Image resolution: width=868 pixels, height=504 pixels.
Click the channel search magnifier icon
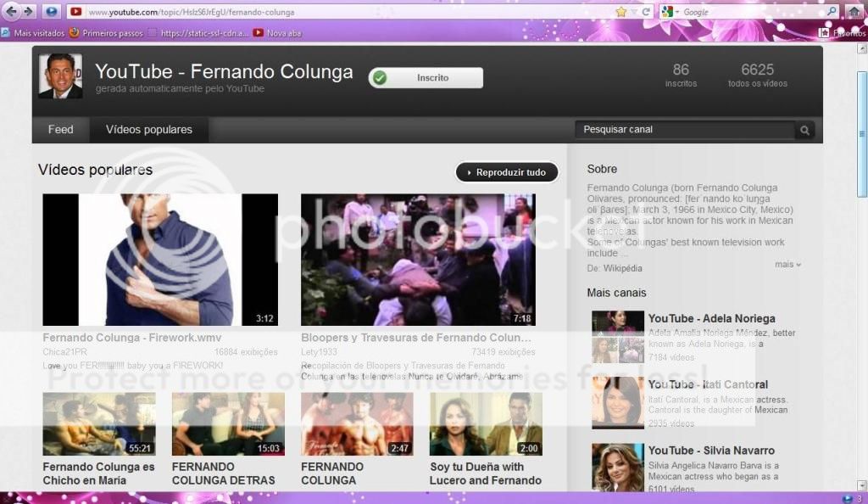point(804,130)
